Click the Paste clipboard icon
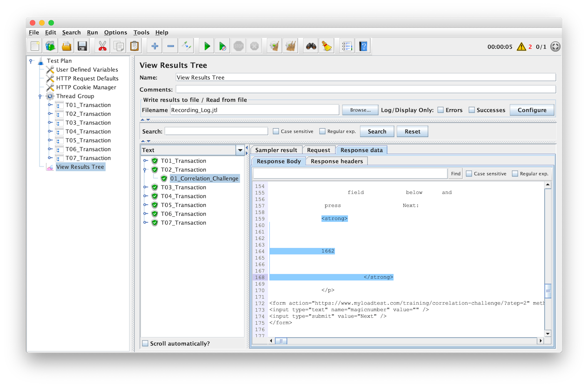This screenshot has height=387, width=588. [x=134, y=46]
